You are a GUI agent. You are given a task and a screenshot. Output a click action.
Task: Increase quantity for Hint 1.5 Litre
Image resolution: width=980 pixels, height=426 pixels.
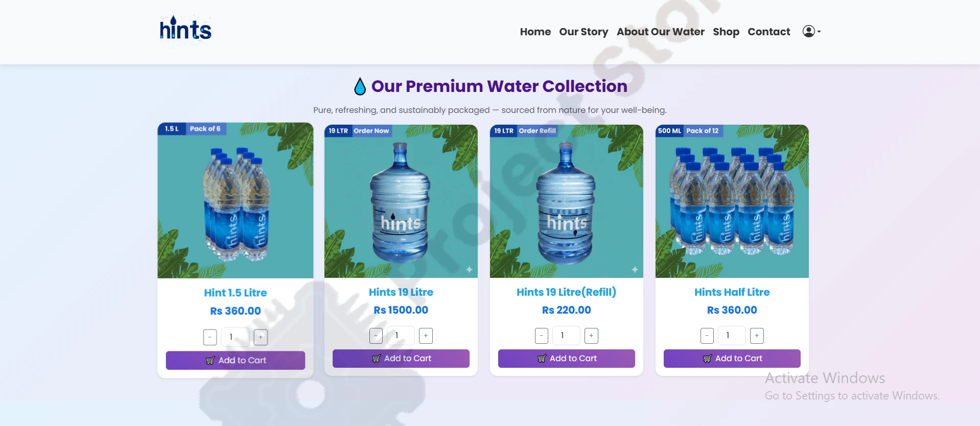coord(261,337)
